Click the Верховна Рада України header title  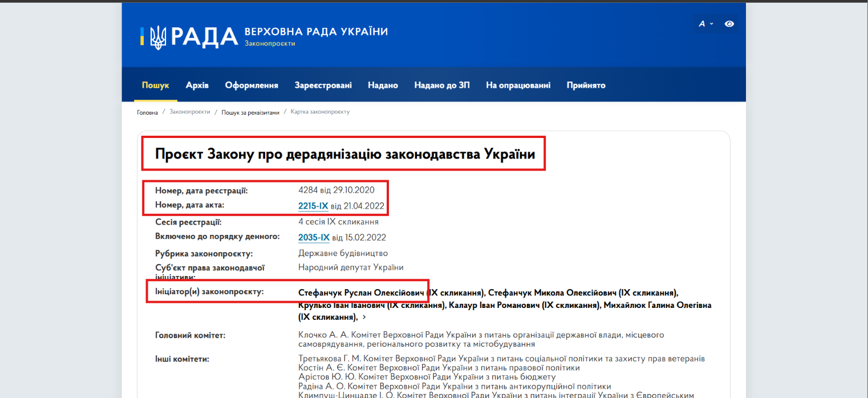pos(316,31)
